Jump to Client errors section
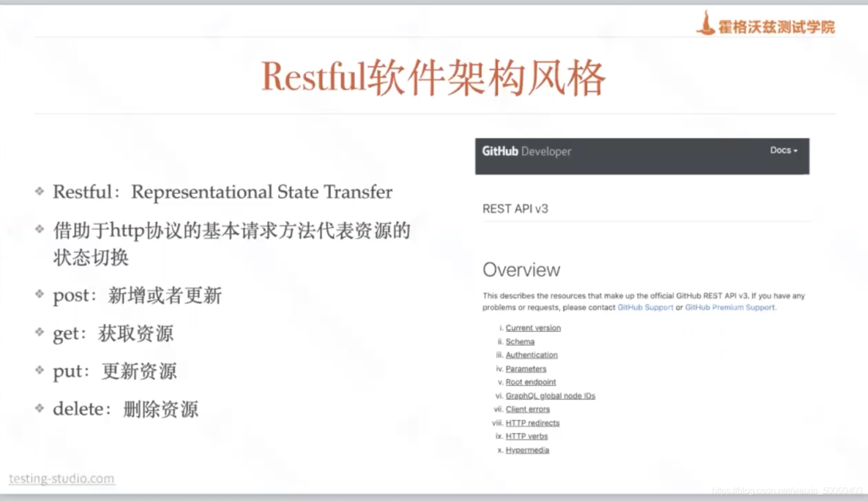The image size is (868, 501). point(527,409)
